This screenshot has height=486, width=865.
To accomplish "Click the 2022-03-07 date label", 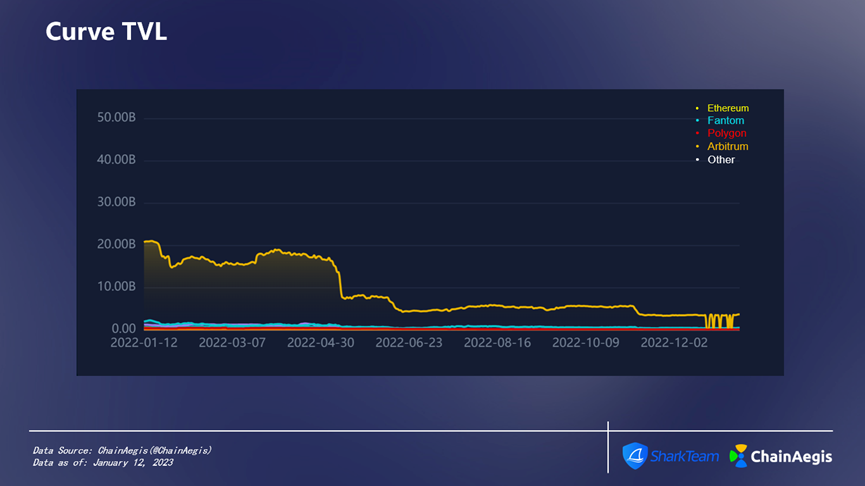I will [232, 343].
